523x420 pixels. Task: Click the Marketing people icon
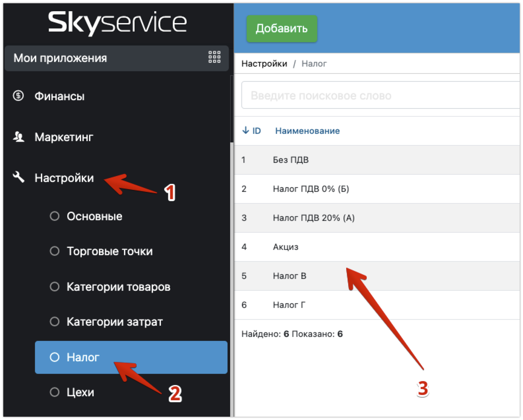[x=18, y=137]
